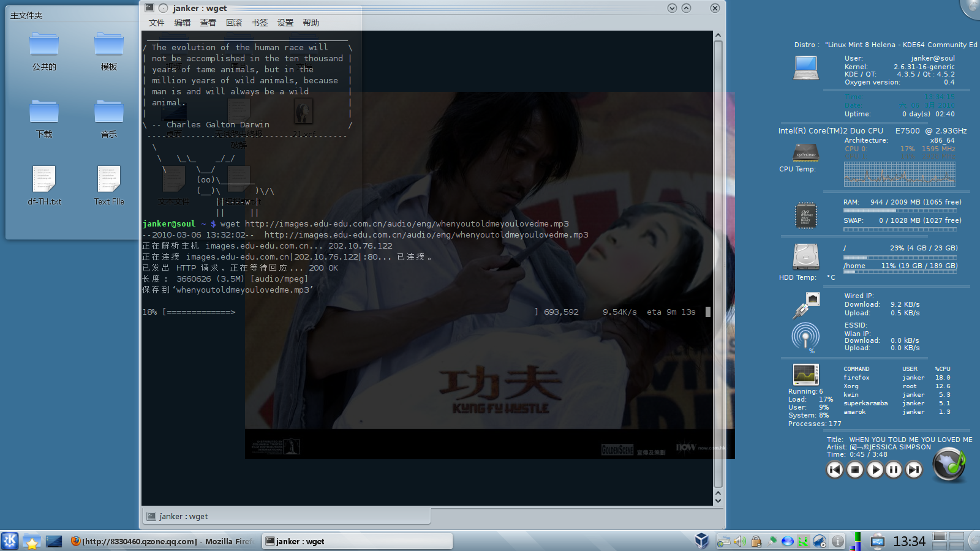Open the 设置 menu in Konsole

[x=285, y=23]
